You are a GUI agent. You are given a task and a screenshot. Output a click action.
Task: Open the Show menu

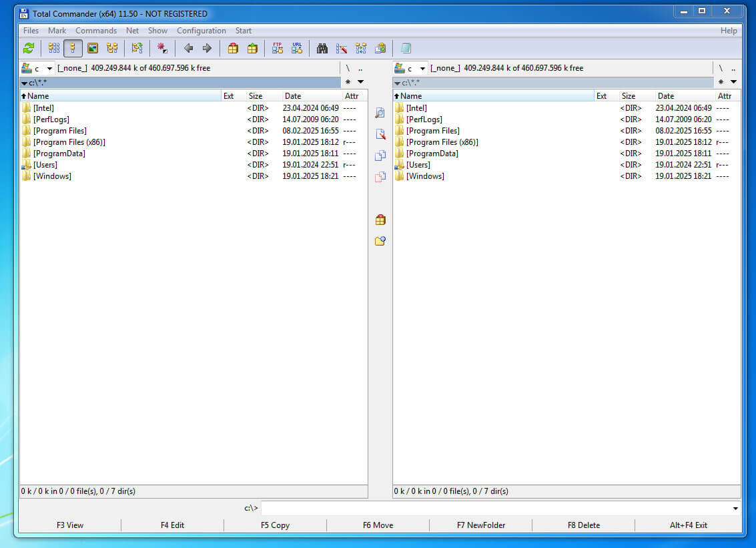click(x=157, y=31)
